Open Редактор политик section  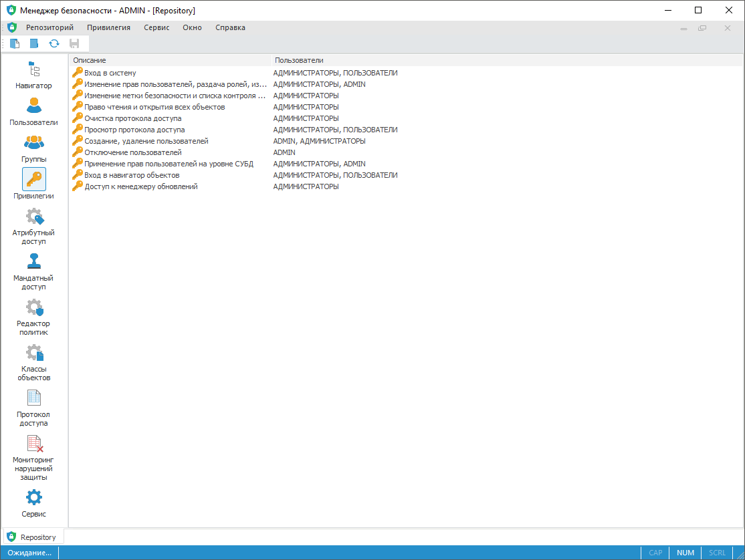(33, 317)
